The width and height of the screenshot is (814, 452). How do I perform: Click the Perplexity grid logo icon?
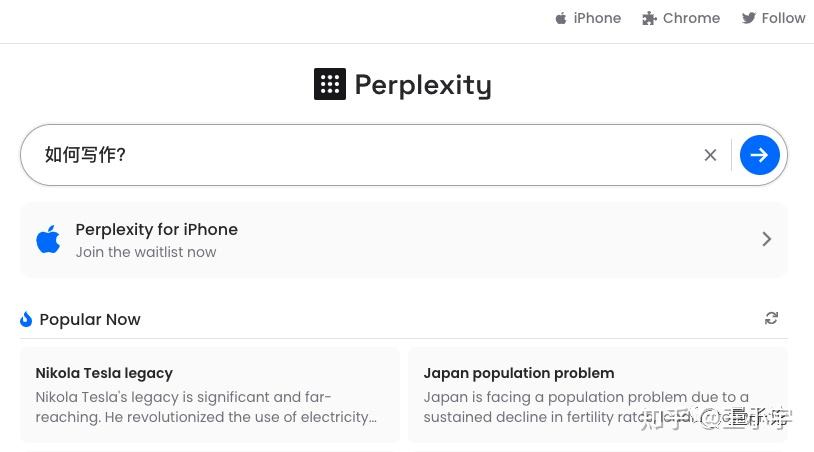coord(330,84)
